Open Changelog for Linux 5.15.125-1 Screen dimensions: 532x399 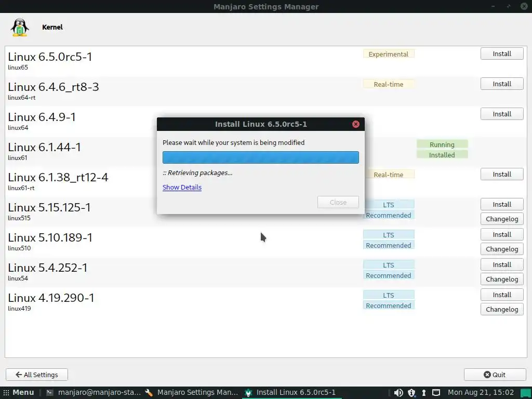pos(502,219)
